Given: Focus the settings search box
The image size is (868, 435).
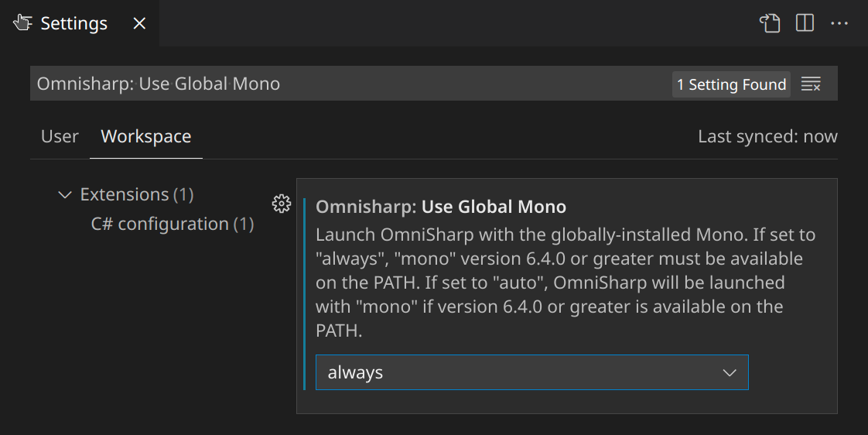Looking at the screenshot, I should (x=348, y=84).
